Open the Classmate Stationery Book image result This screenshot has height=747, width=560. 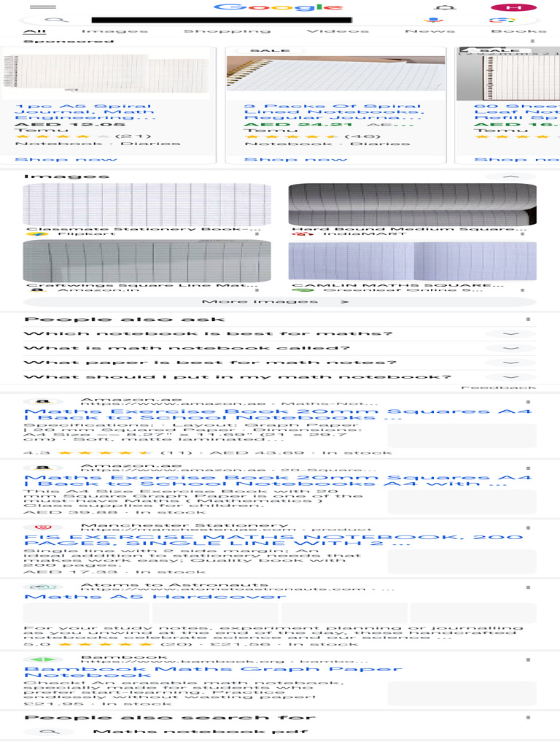[x=147, y=205]
